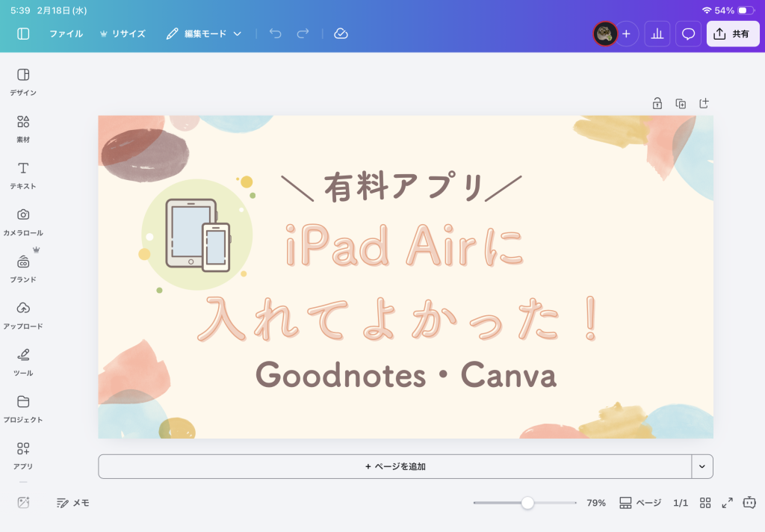This screenshot has height=532, width=765.
Task: Expand the 編集モード dropdown
Action: tap(204, 34)
